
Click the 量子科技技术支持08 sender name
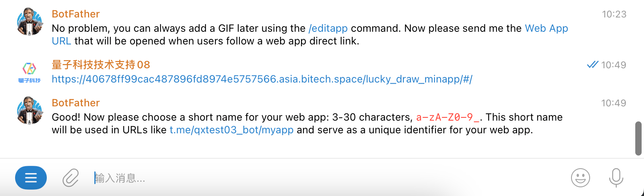click(x=101, y=65)
